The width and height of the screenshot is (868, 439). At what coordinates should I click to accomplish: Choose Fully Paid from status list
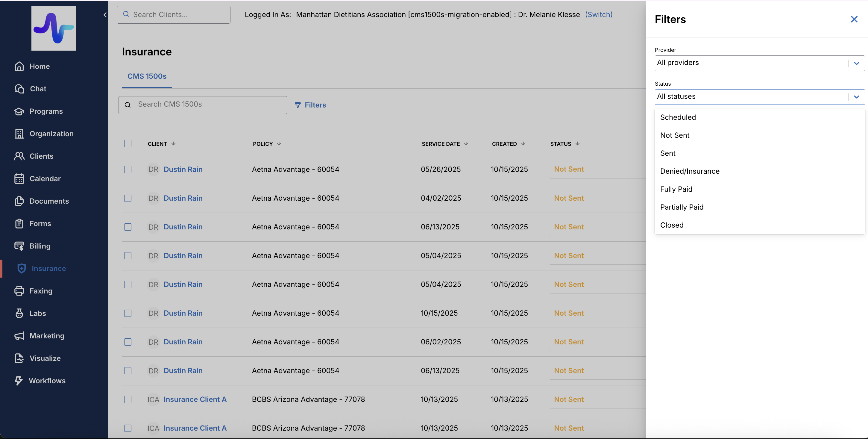click(x=676, y=189)
